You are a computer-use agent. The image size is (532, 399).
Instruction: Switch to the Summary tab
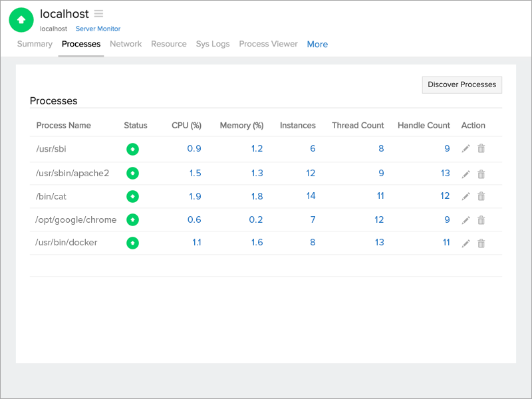(x=35, y=44)
